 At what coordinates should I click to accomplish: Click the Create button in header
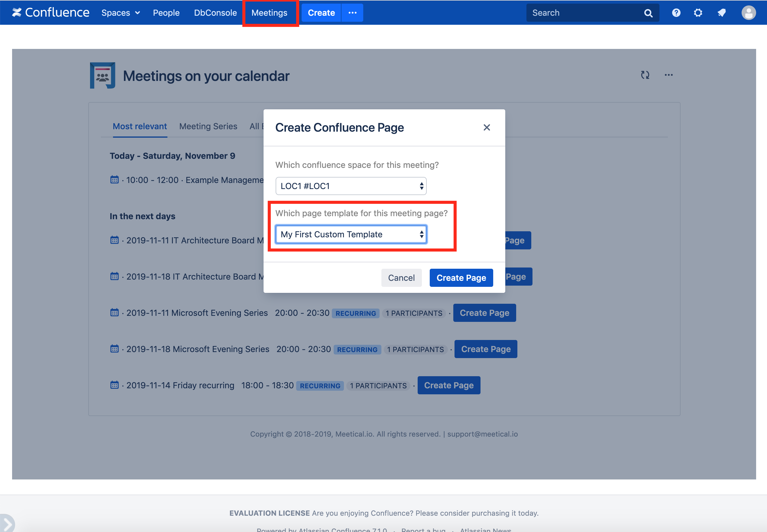pos(321,13)
